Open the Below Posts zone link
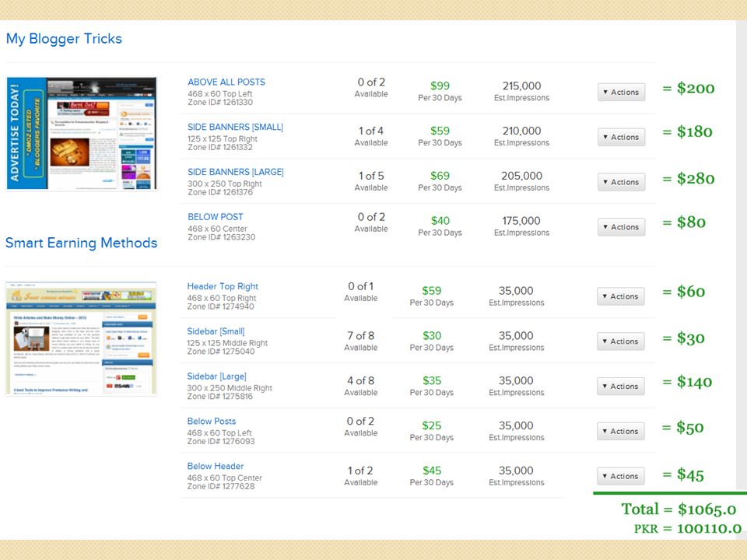747x560 pixels. pos(212,421)
